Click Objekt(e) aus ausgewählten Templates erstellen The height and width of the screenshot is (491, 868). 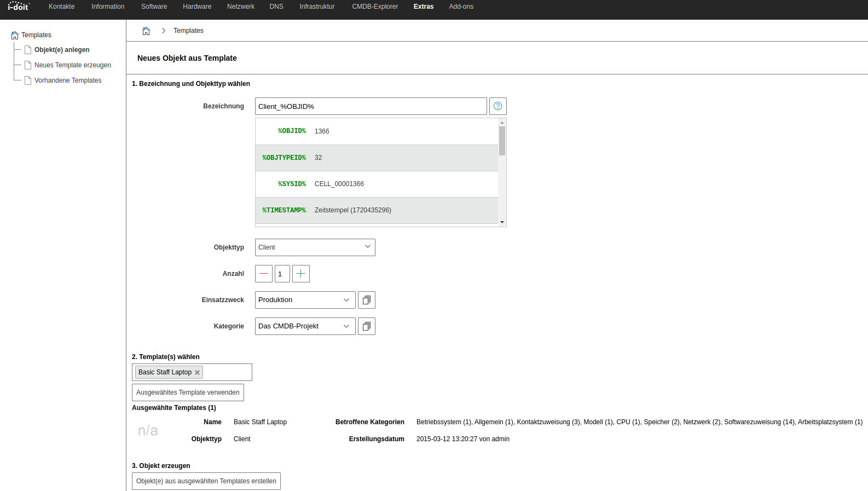pos(206,481)
